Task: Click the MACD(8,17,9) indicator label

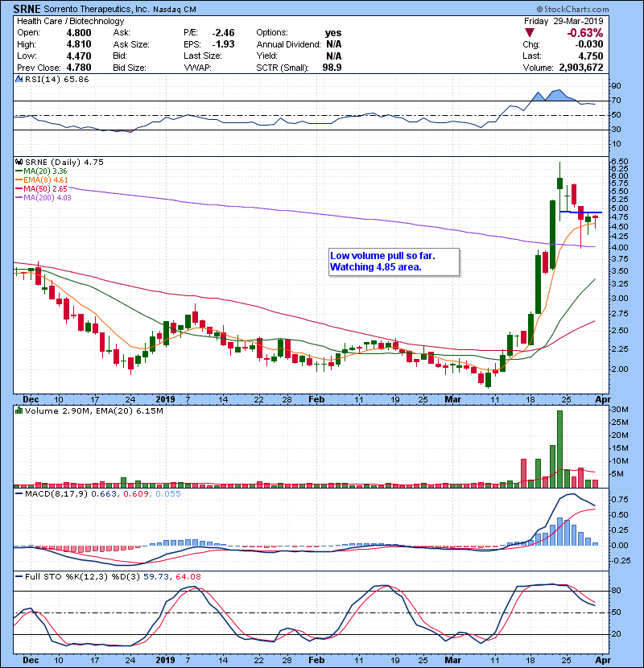Action: click(x=56, y=494)
